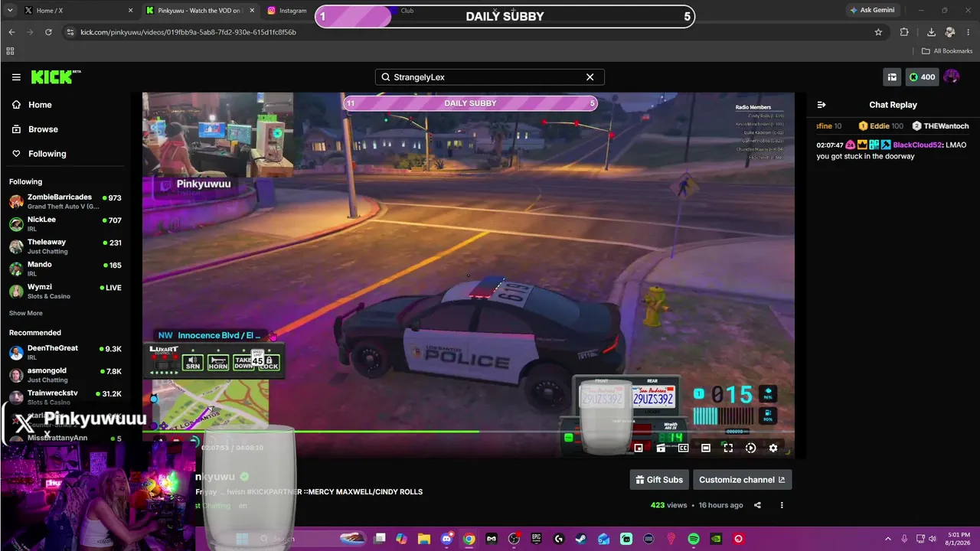Open the user profile avatar menu

click(952, 77)
